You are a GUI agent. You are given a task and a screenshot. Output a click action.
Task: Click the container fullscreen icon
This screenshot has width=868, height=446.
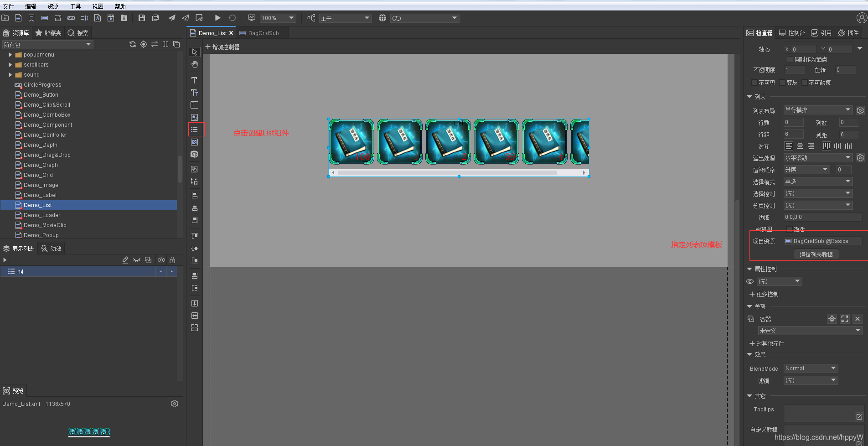tap(845, 319)
